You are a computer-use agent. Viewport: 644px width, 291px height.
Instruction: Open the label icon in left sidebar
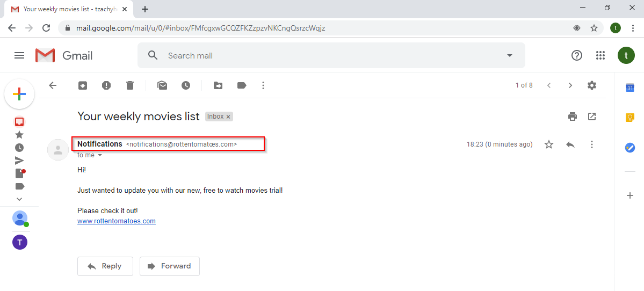pos(20,186)
